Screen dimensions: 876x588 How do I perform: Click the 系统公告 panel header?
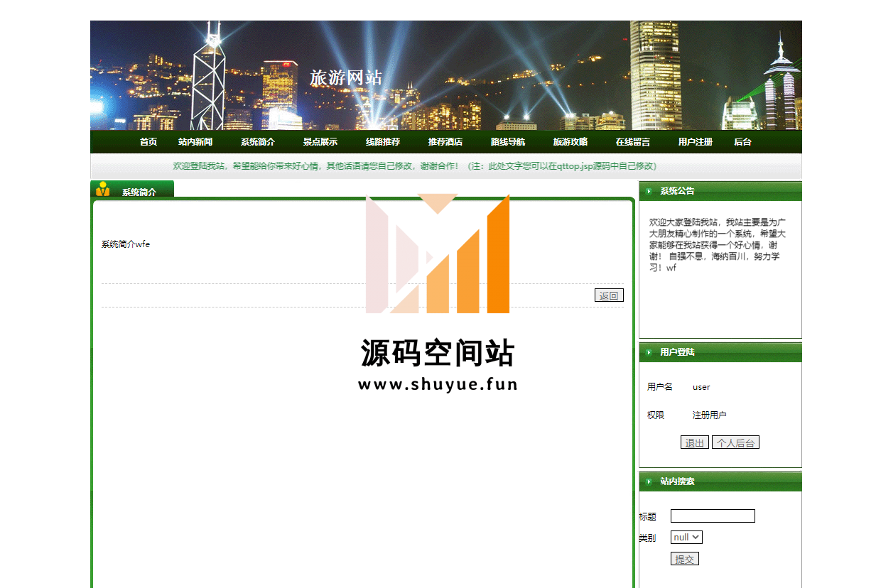pyautogui.click(x=720, y=191)
